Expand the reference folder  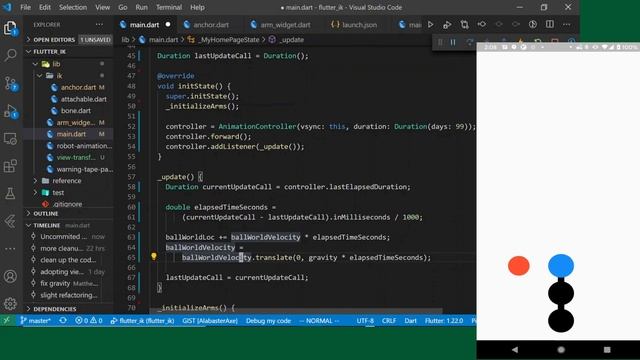(68, 181)
